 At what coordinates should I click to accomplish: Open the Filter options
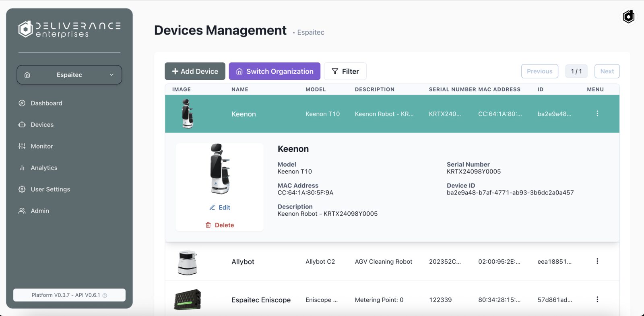click(x=345, y=71)
